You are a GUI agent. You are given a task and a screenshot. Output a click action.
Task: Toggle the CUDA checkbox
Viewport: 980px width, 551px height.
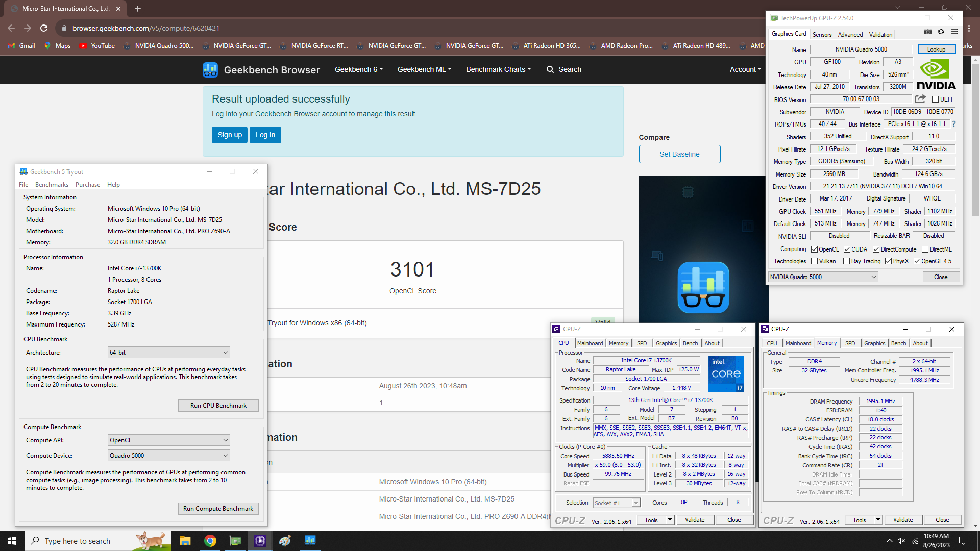[x=847, y=249]
